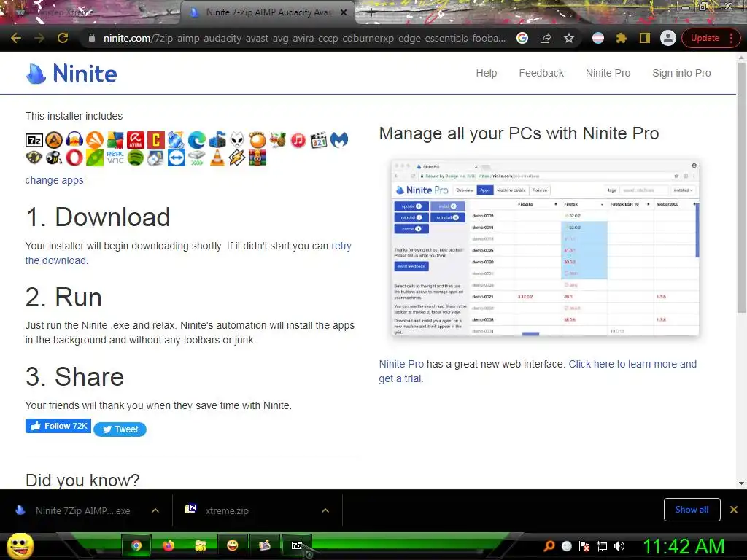Click the iTunes music note icon
747x560 pixels.
tap(298, 140)
